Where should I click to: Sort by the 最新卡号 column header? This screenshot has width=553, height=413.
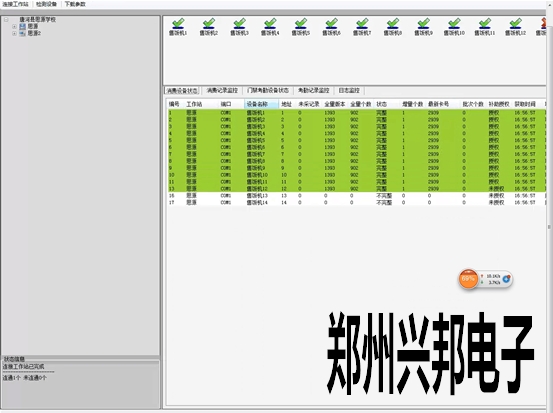click(443, 104)
